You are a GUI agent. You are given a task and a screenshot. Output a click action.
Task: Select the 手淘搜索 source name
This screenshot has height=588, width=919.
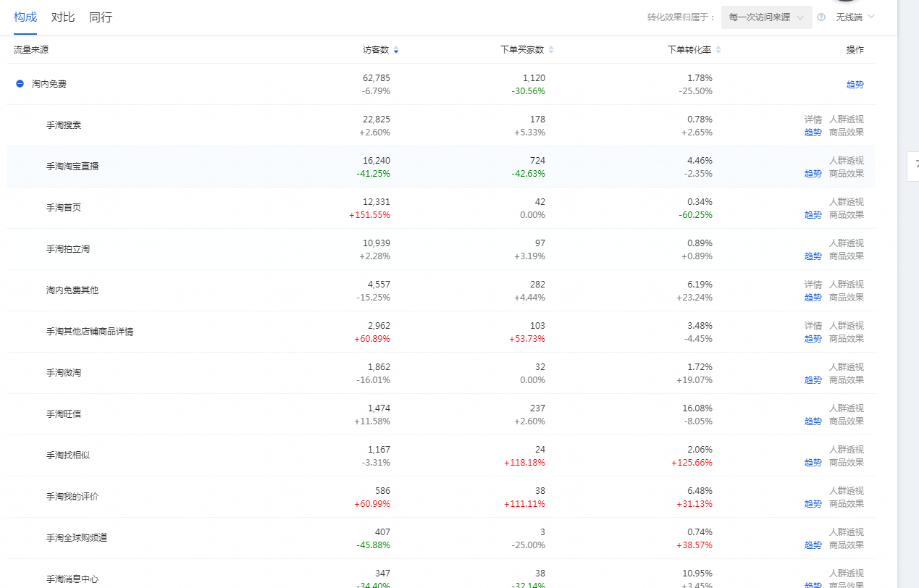pos(64,125)
